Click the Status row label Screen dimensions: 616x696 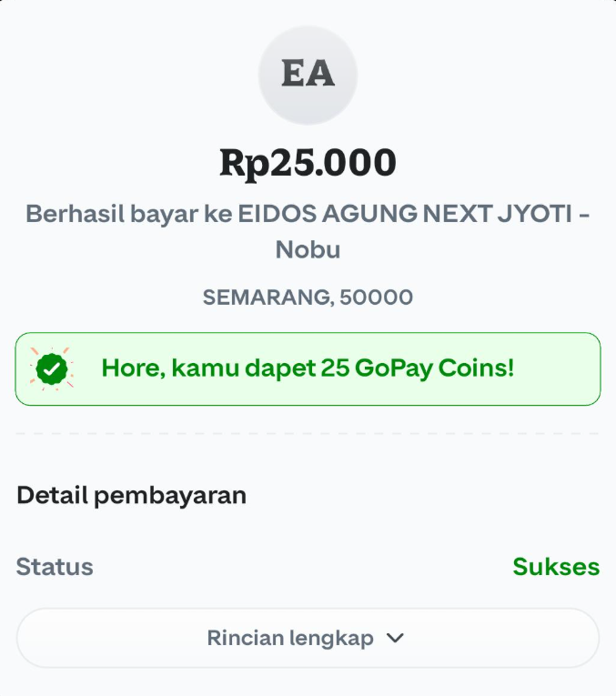point(55,567)
